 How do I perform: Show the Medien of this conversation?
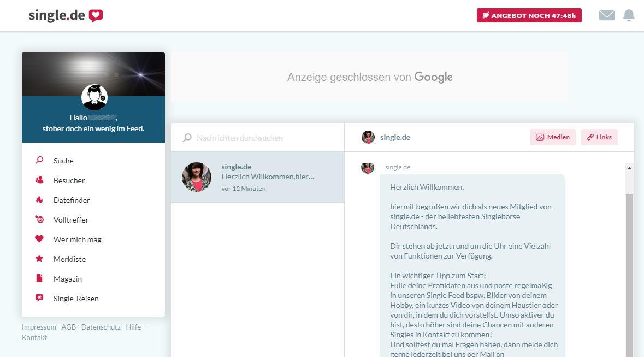(x=553, y=137)
